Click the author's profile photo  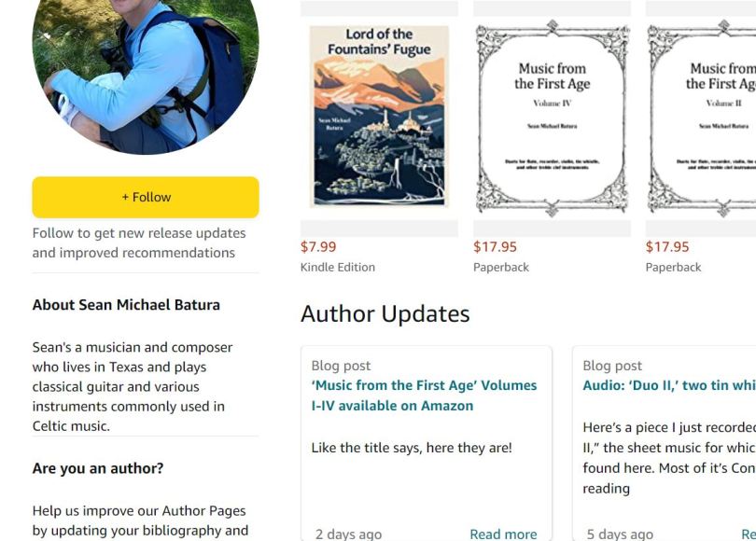(x=145, y=70)
